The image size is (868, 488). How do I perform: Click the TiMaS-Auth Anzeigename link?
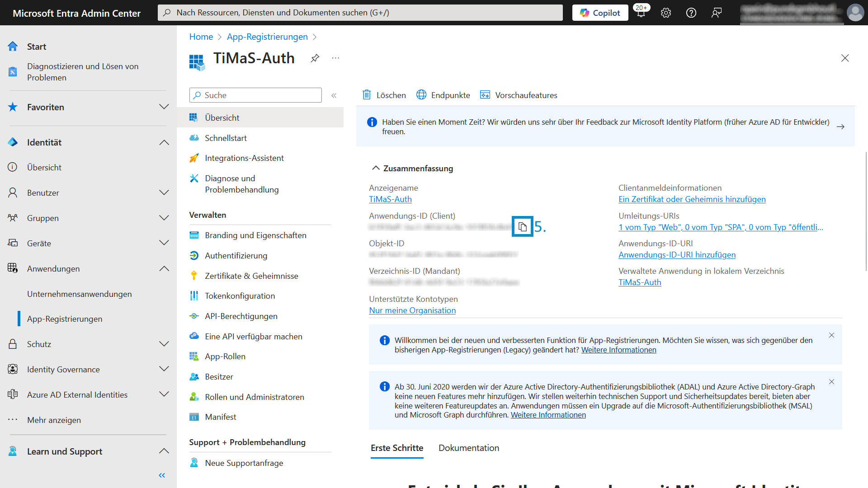390,199
